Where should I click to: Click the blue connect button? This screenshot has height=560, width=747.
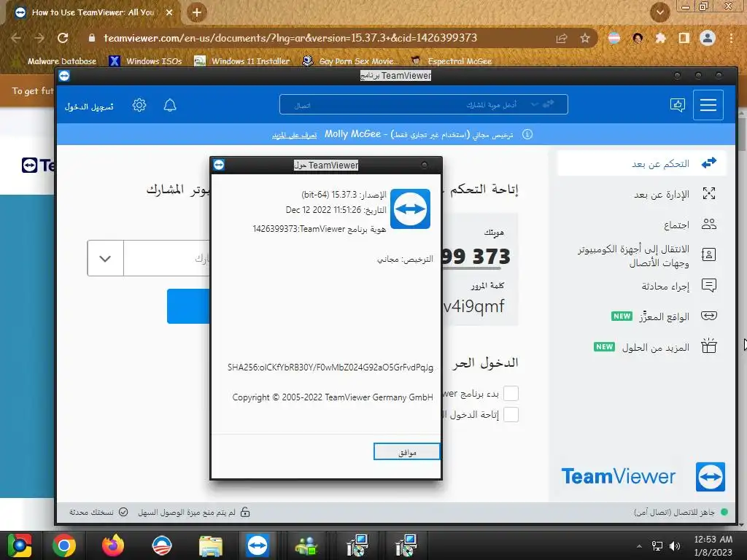tap(188, 306)
